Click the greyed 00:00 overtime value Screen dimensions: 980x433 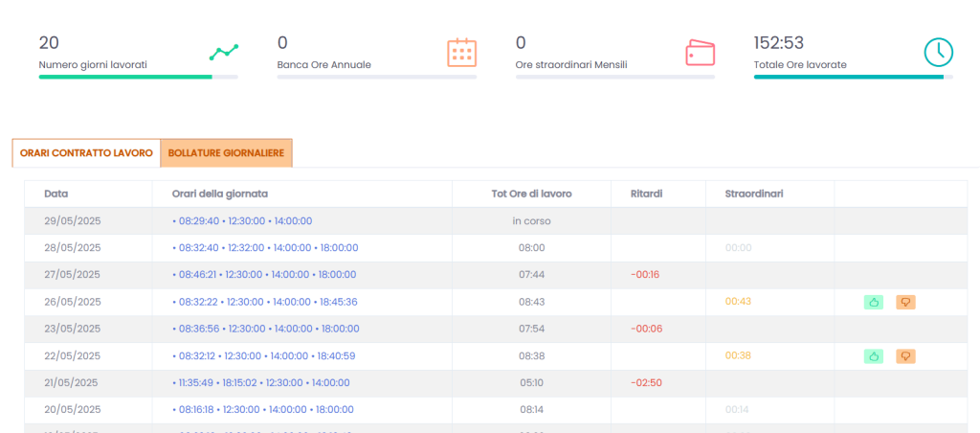tap(738, 248)
